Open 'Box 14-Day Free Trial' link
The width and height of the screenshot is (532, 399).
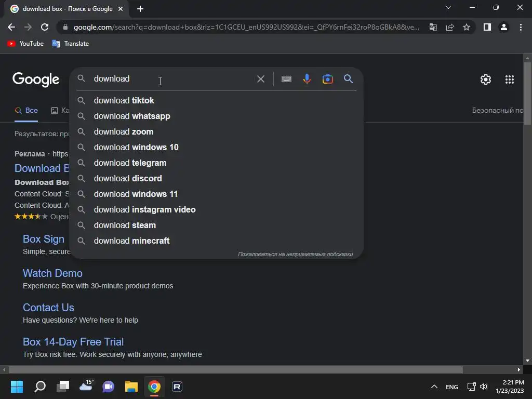click(73, 342)
